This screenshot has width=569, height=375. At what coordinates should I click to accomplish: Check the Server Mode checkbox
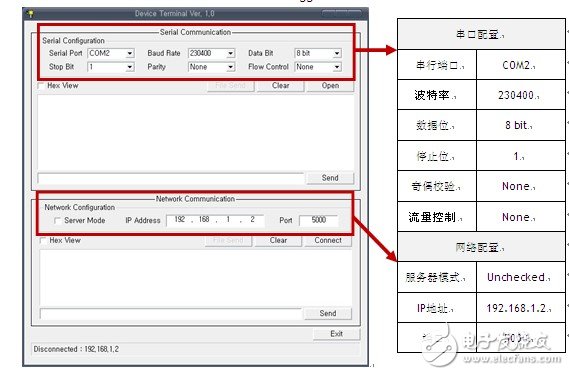(57, 221)
